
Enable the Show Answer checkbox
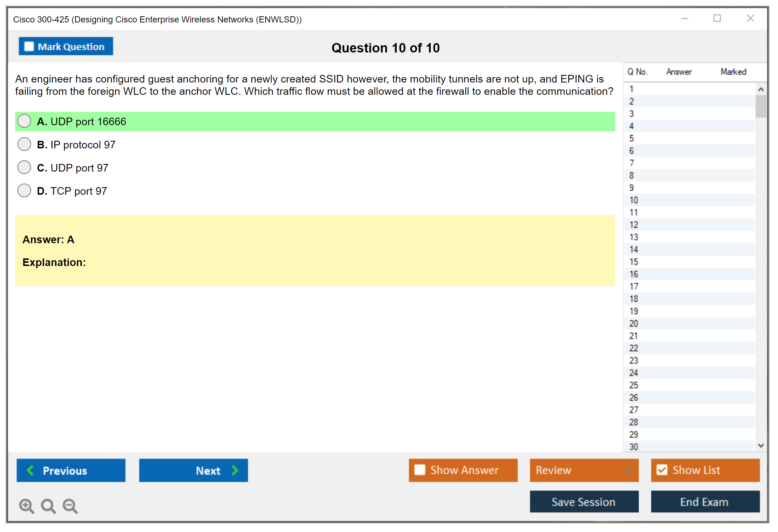point(420,470)
